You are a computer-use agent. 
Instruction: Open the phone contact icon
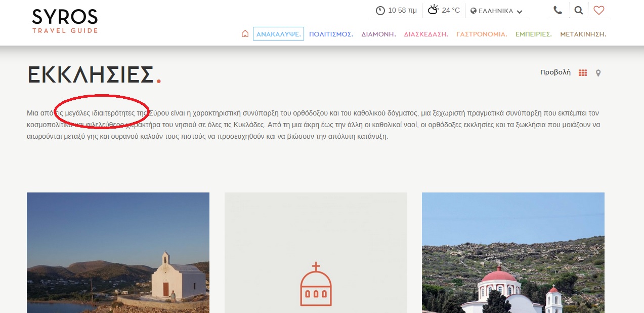pos(557,10)
